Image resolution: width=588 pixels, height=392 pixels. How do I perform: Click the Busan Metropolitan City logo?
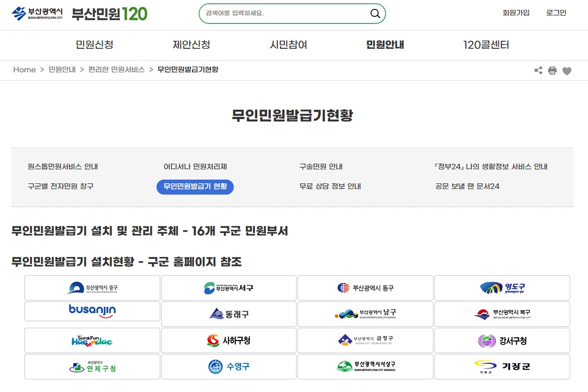coord(37,14)
